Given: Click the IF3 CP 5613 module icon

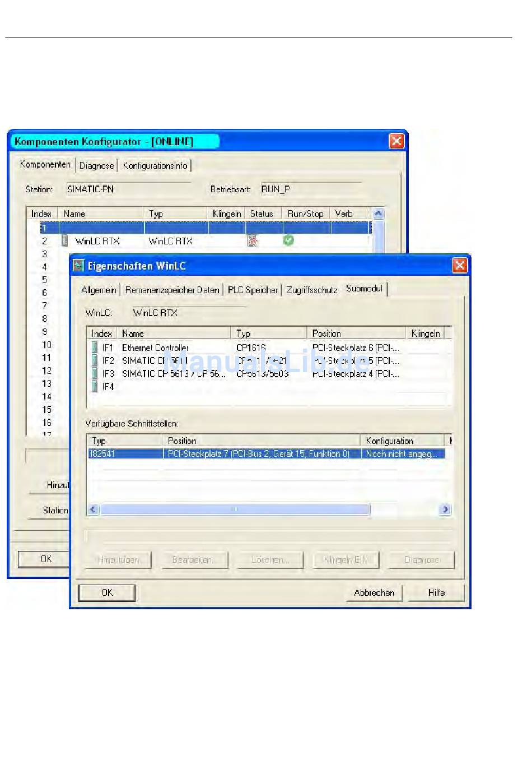Looking at the screenshot, I should tap(95, 373).
